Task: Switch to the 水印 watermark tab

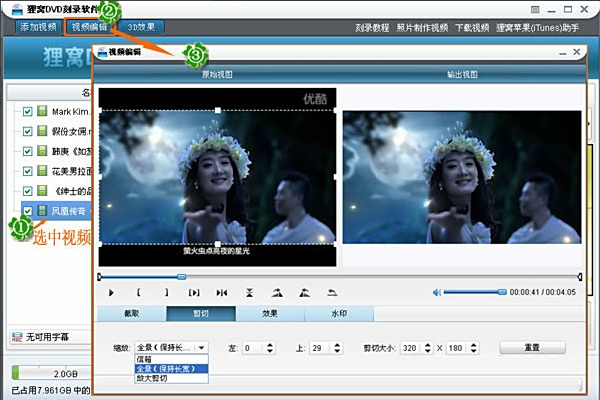Action: [x=339, y=313]
